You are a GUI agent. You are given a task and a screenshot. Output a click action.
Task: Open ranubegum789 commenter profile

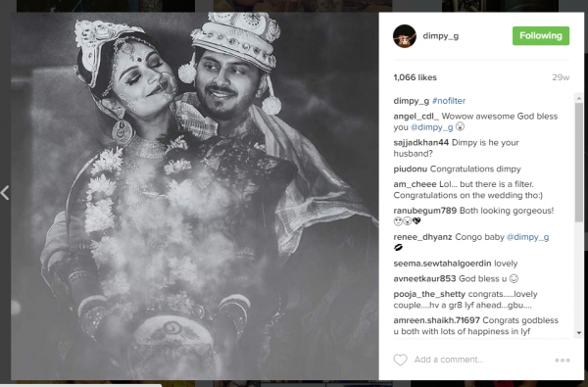coord(425,211)
